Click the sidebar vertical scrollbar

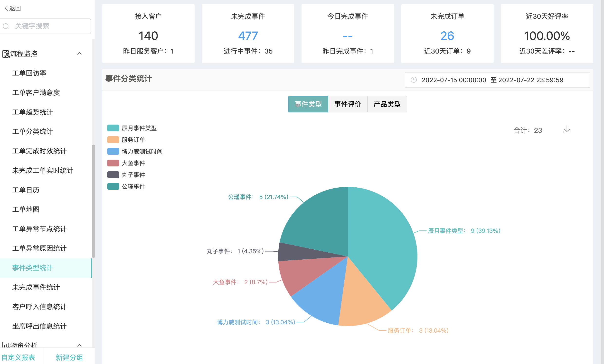click(93, 201)
